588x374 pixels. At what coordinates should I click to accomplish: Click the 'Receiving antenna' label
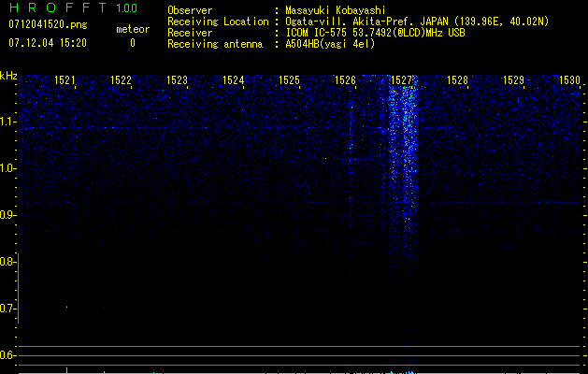tap(215, 44)
